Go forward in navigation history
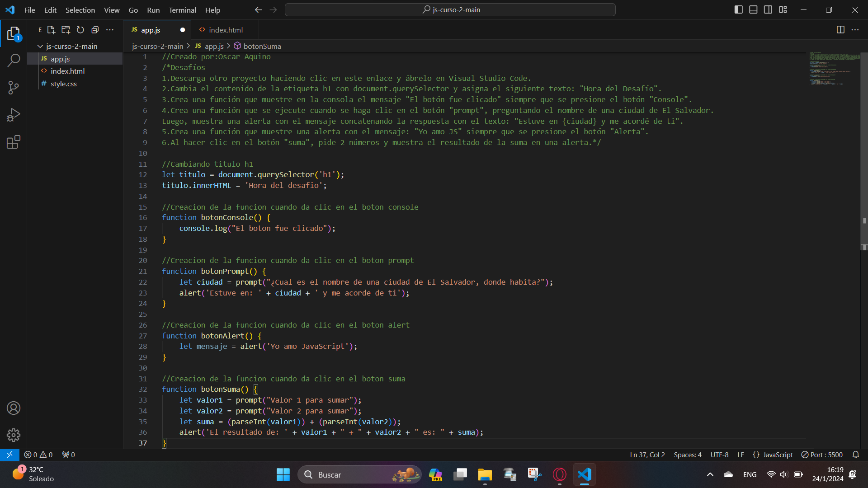Viewport: 868px width, 488px height. coord(273,10)
